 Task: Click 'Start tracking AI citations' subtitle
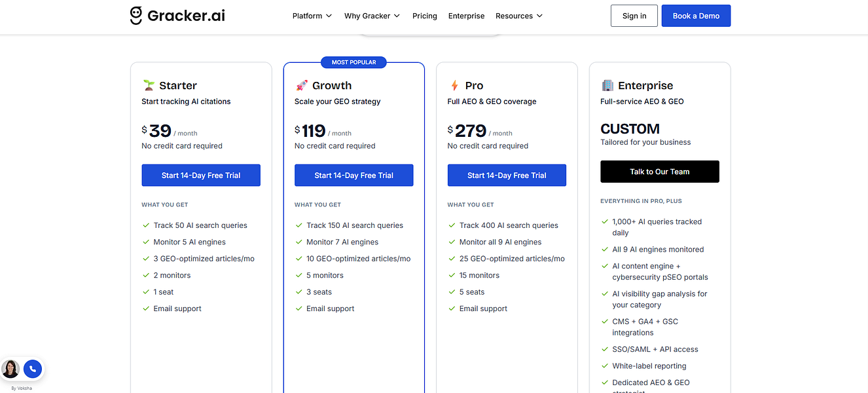point(186,102)
